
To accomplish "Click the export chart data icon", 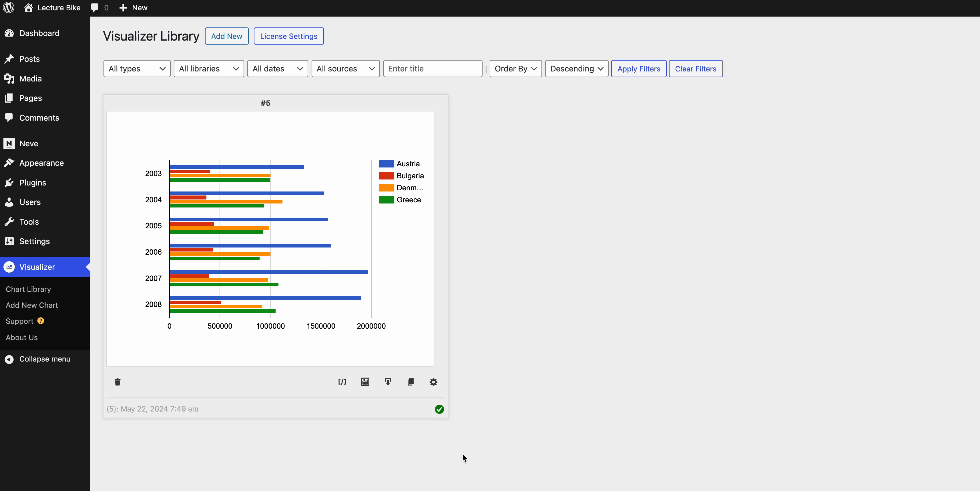I will pos(388,382).
